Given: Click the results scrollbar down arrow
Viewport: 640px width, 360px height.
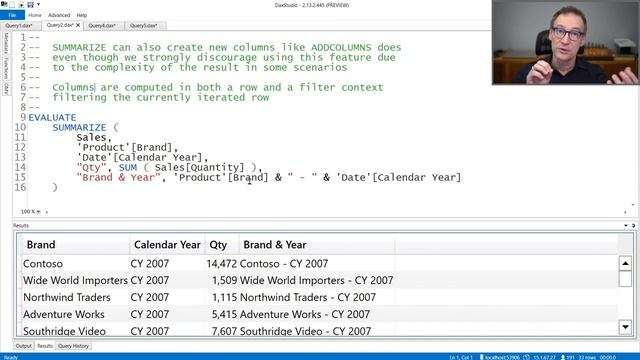Looking at the screenshot, I should pyautogui.click(x=625, y=327).
